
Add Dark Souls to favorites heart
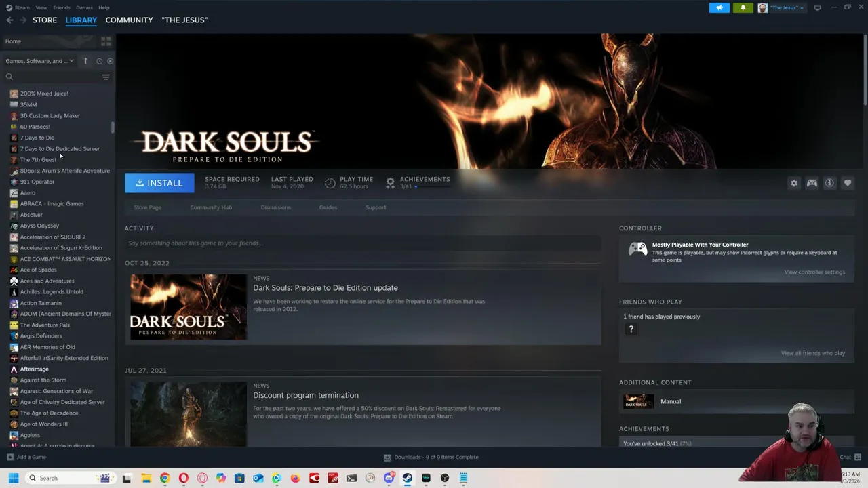[x=848, y=183]
